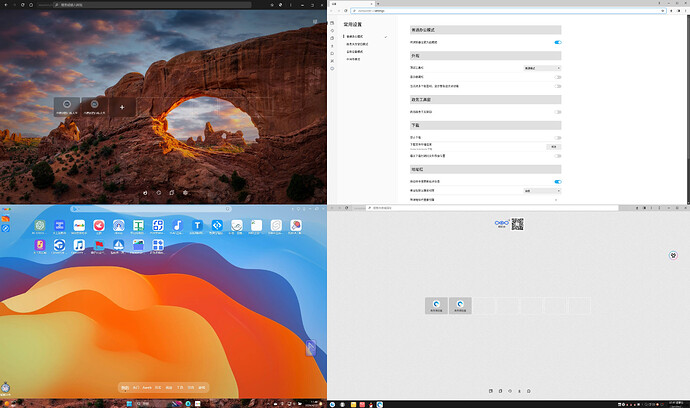Click the orange sidebar icon in desktop window
This screenshot has height=408, width=690.
tap(5, 219)
